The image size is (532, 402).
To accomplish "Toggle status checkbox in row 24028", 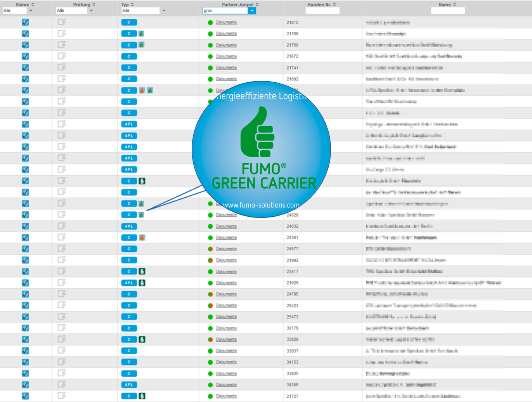I will click(25, 215).
